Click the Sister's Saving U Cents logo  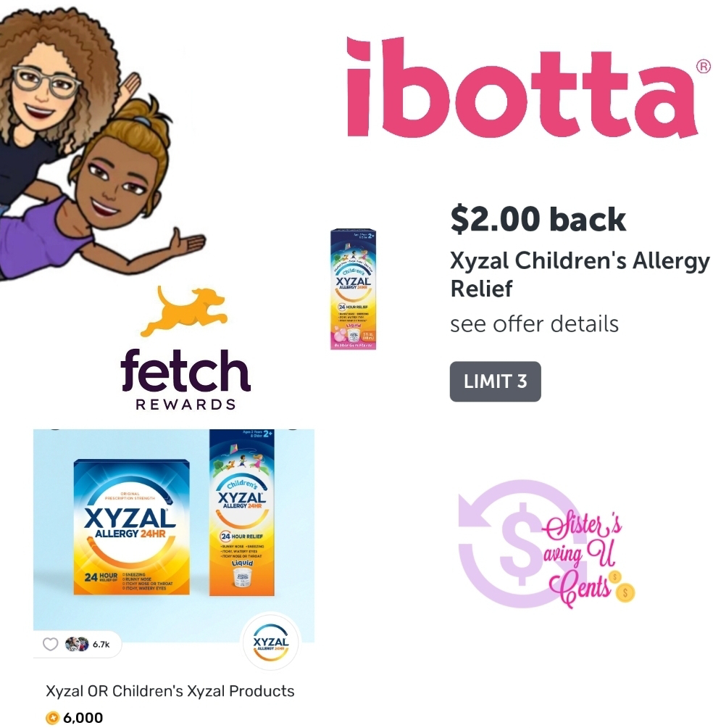click(546, 544)
